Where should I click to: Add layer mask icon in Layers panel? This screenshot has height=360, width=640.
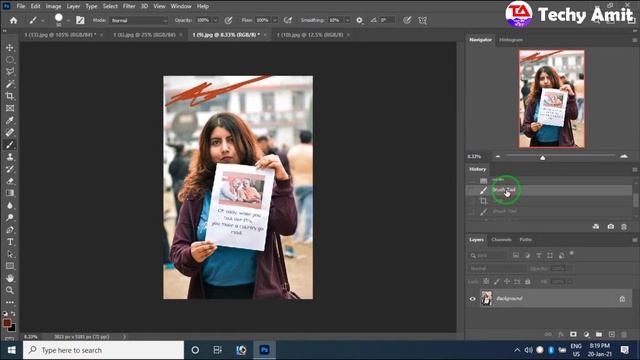point(573,334)
